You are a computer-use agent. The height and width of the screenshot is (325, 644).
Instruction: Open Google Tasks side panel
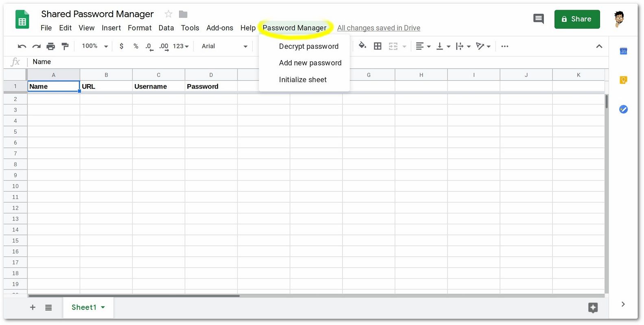click(623, 109)
